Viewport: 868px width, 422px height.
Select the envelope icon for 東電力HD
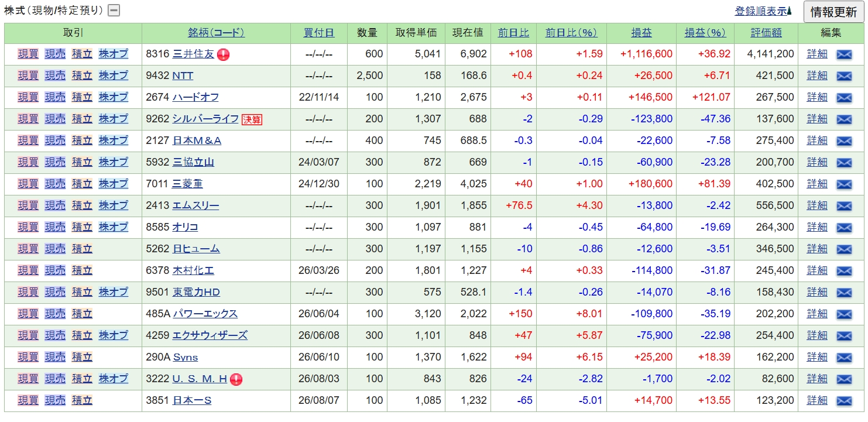coord(843,293)
